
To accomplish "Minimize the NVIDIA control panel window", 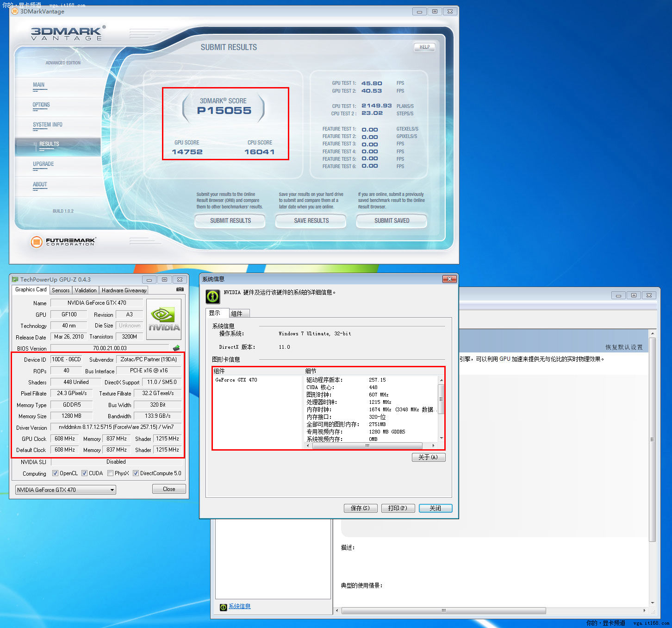I will coord(618,295).
